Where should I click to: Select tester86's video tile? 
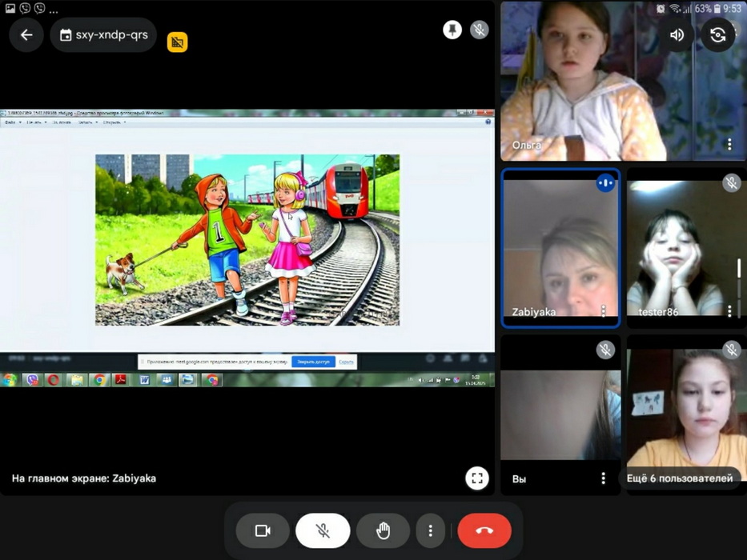click(686, 248)
